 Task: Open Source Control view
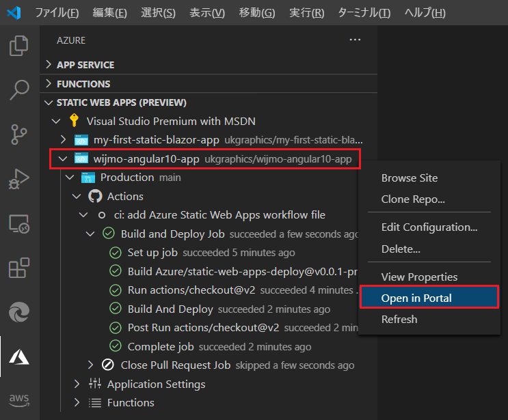[19, 135]
